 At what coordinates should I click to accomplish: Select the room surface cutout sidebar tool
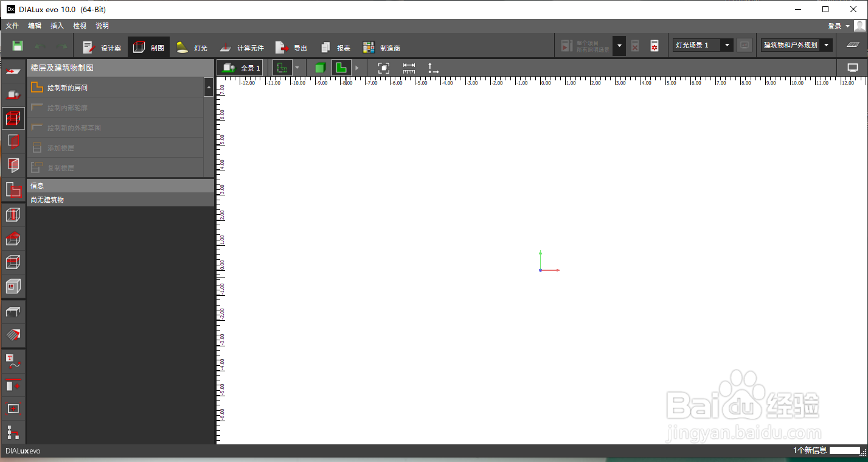[x=13, y=165]
